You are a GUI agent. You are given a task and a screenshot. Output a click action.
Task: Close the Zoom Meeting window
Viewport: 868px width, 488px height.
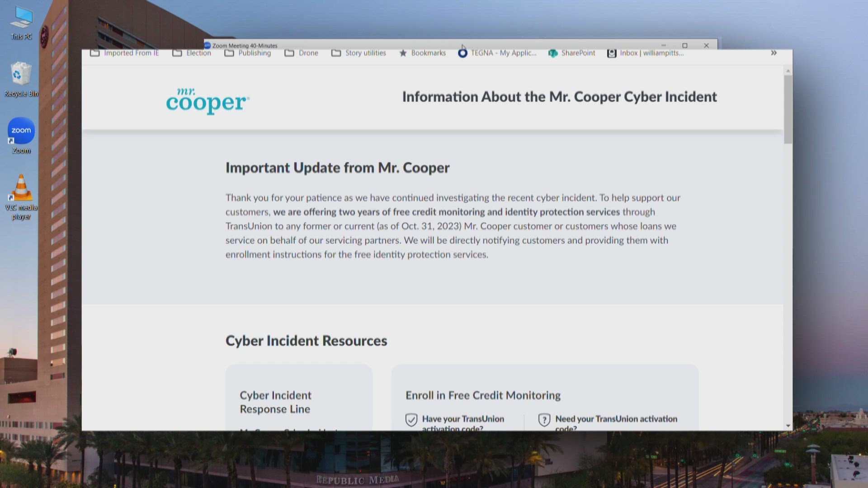(x=706, y=46)
